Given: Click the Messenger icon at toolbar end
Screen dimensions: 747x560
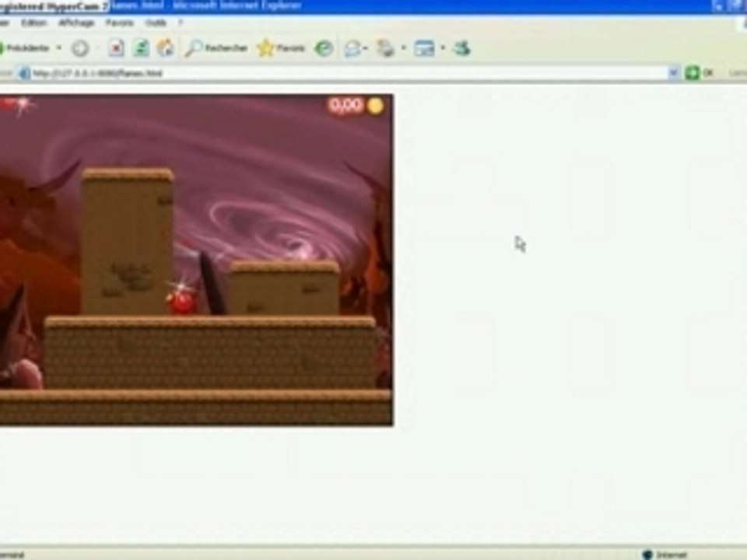Looking at the screenshot, I should [461, 48].
